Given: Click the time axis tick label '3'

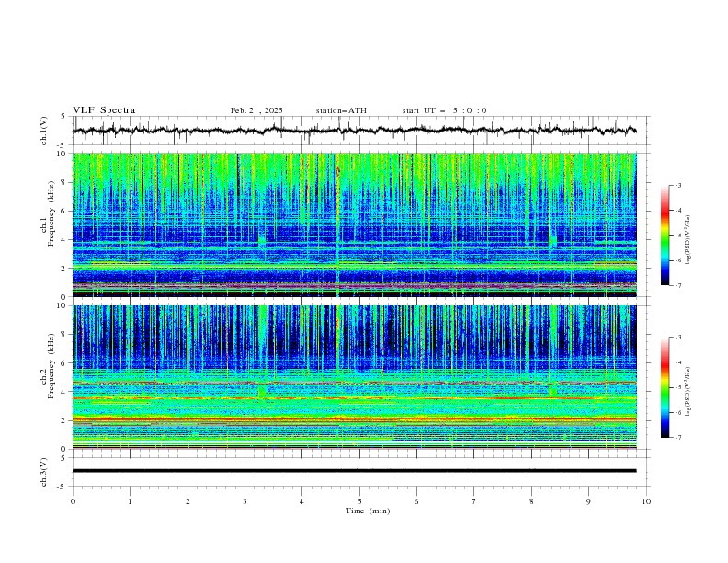Looking at the screenshot, I should [245, 501].
